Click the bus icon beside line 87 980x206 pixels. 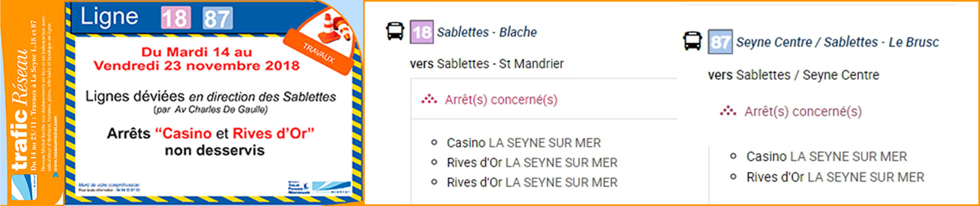pos(693,41)
